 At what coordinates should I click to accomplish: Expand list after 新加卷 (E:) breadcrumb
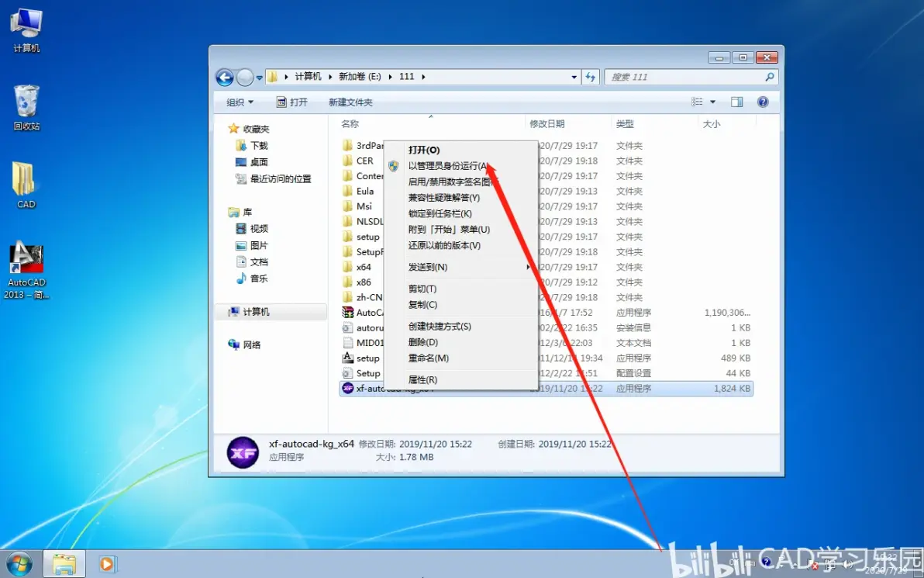tap(391, 77)
